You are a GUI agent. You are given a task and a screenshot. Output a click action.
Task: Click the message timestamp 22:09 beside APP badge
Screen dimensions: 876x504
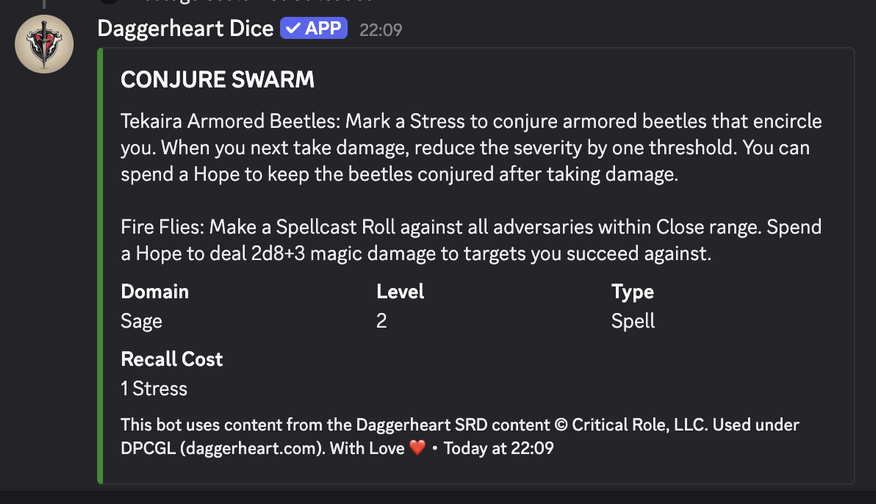tap(380, 30)
